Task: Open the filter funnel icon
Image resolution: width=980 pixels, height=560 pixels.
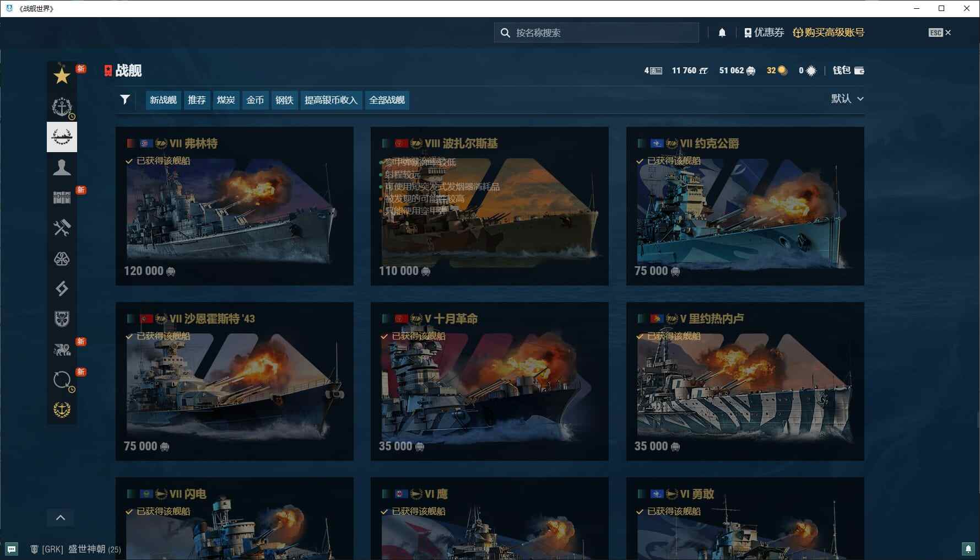Action: 125,99
